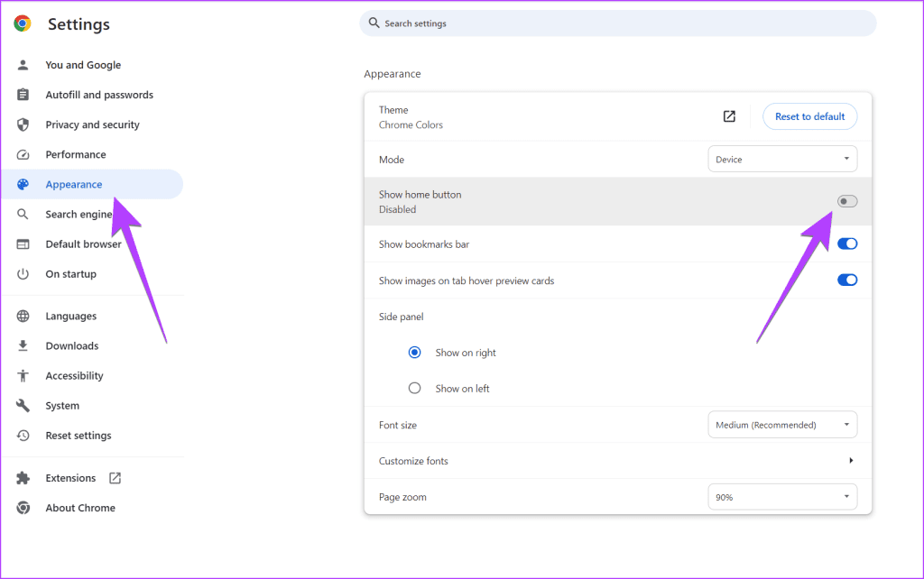
Task: Open theme external link icon
Action: [729, 116]
